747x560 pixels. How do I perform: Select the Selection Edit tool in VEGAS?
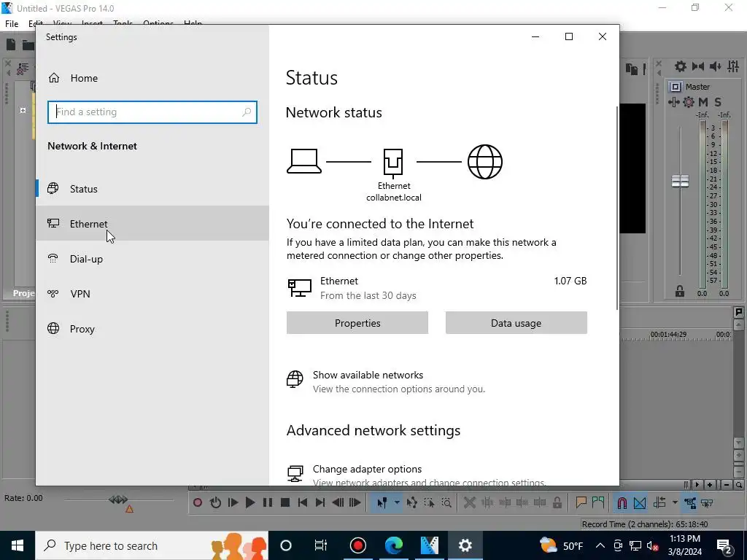click(429, 502)
